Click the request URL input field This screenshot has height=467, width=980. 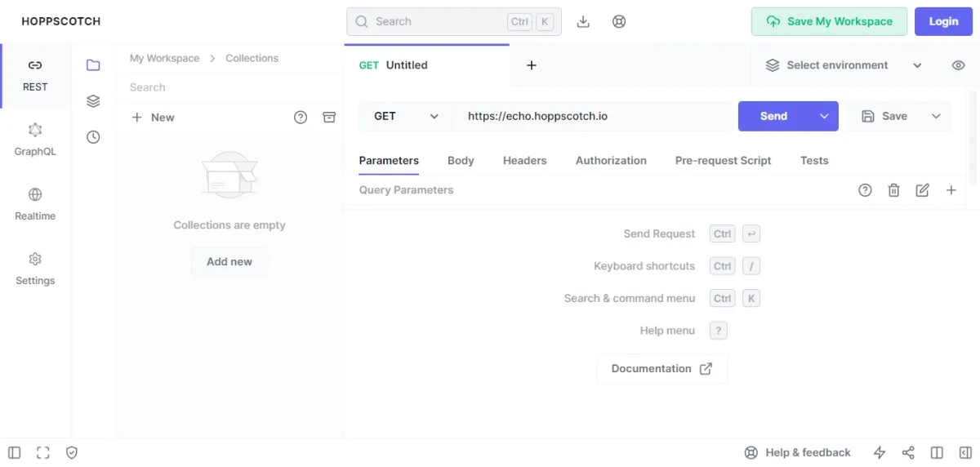tap(592, 117)
